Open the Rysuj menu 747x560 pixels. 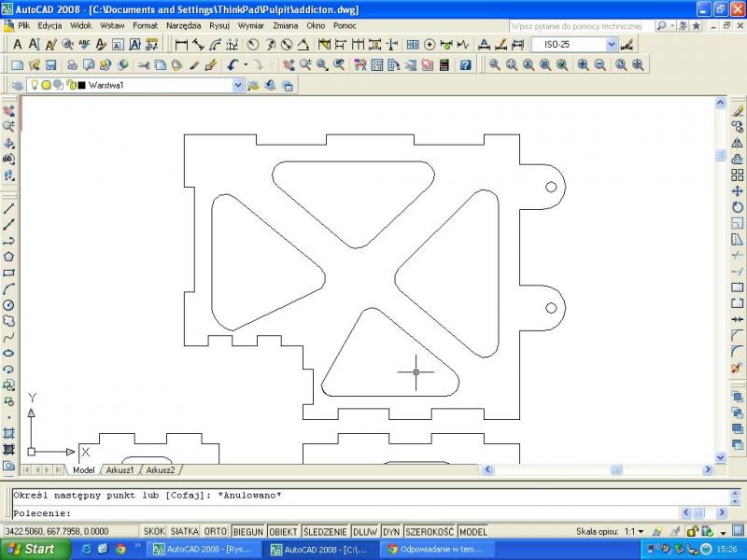(219, 26)
